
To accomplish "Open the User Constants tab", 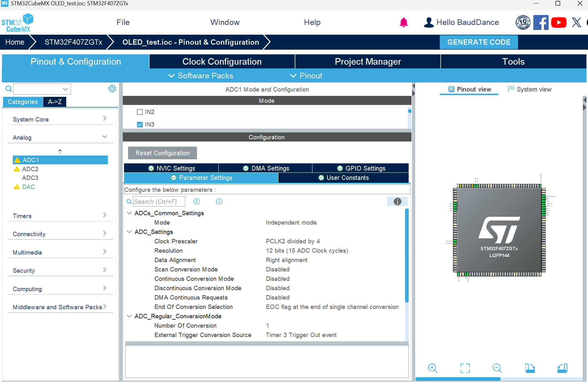I will tap(343, 178).
